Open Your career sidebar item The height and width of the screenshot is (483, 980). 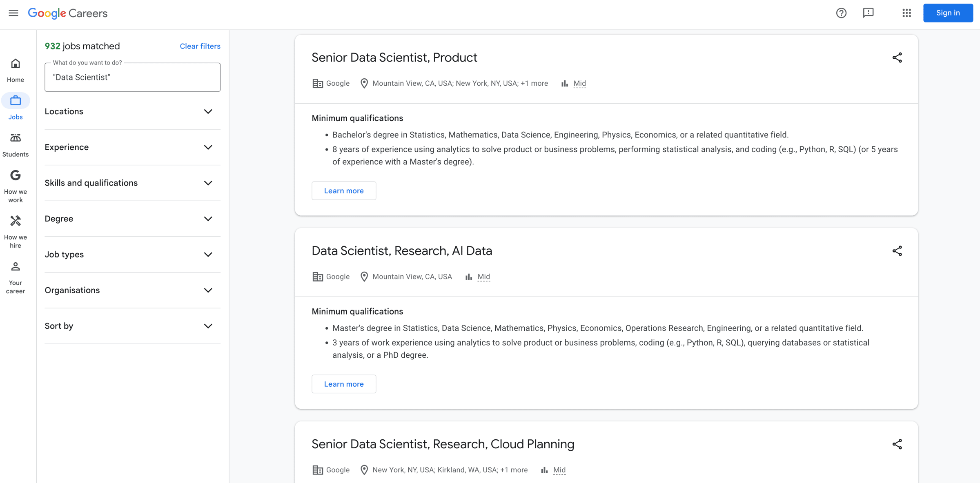tap(16, 277)
